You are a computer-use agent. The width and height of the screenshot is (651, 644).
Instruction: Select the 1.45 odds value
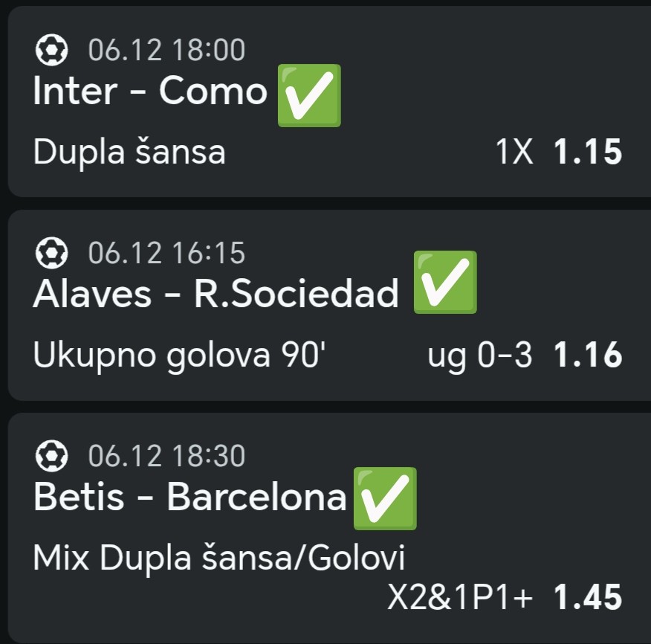point(587,597)
